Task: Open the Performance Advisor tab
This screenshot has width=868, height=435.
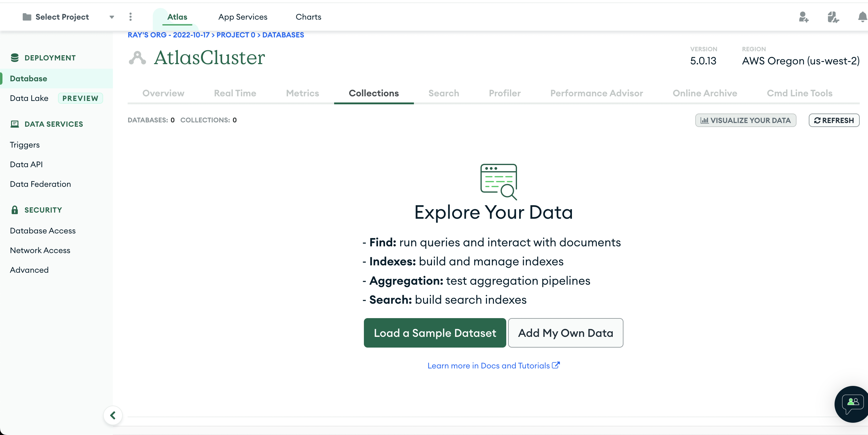Action: [x=596, y=93]
